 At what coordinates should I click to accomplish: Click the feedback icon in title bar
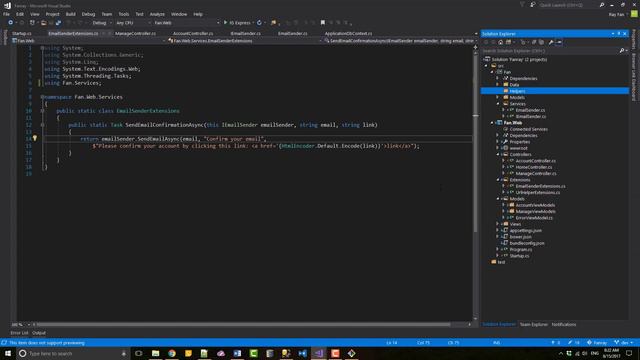533,5
